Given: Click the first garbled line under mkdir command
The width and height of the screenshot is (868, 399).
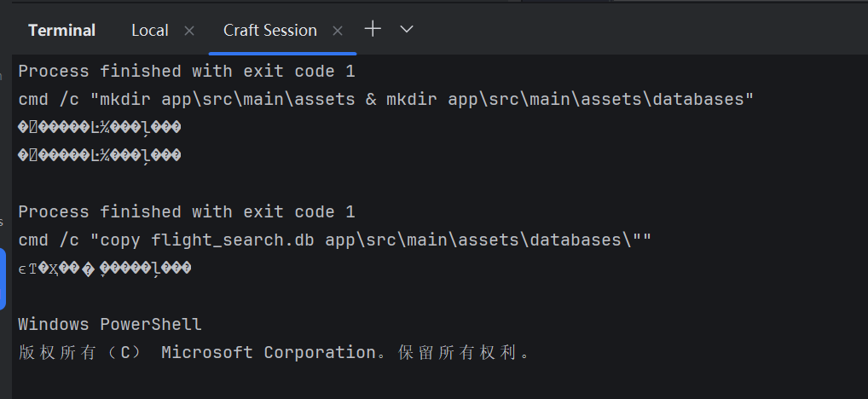Looking at the screenshot, I should pyautogui.click(x=100, y=128).
